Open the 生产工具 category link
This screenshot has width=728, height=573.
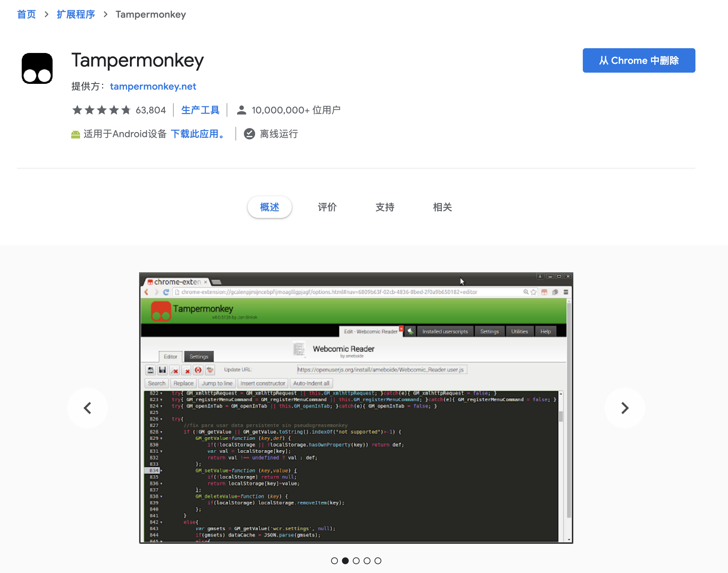[x=200, y=110]
